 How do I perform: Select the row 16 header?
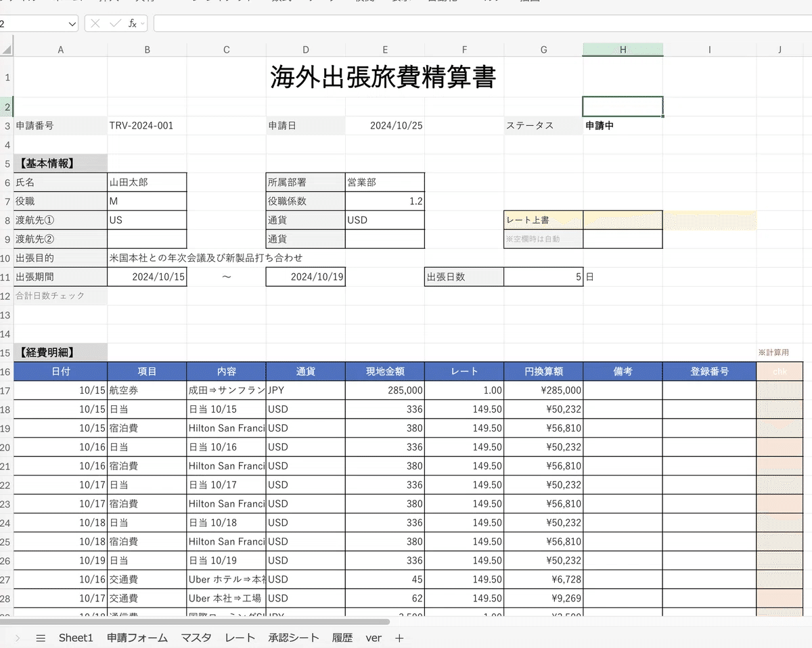click(x=7, y=371)
